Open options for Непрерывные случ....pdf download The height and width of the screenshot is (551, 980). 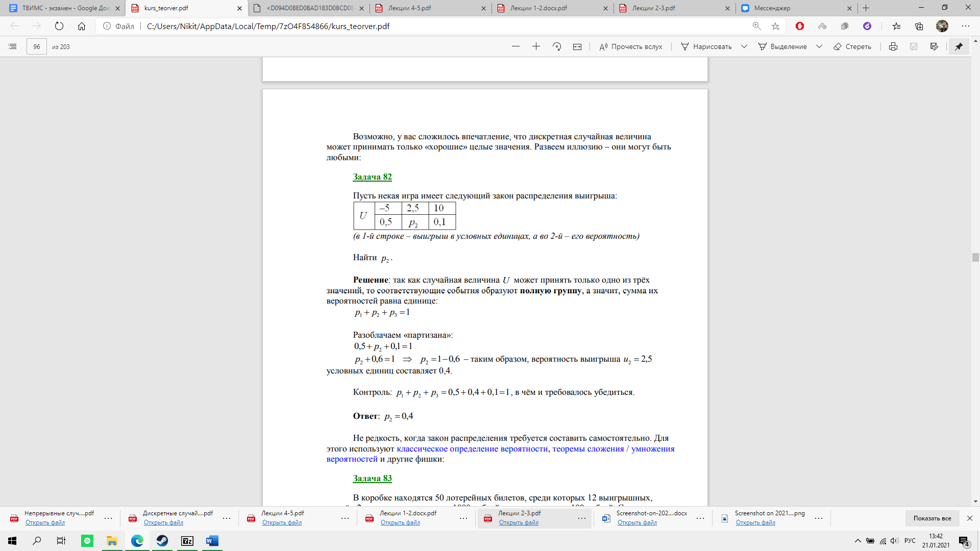108,518
